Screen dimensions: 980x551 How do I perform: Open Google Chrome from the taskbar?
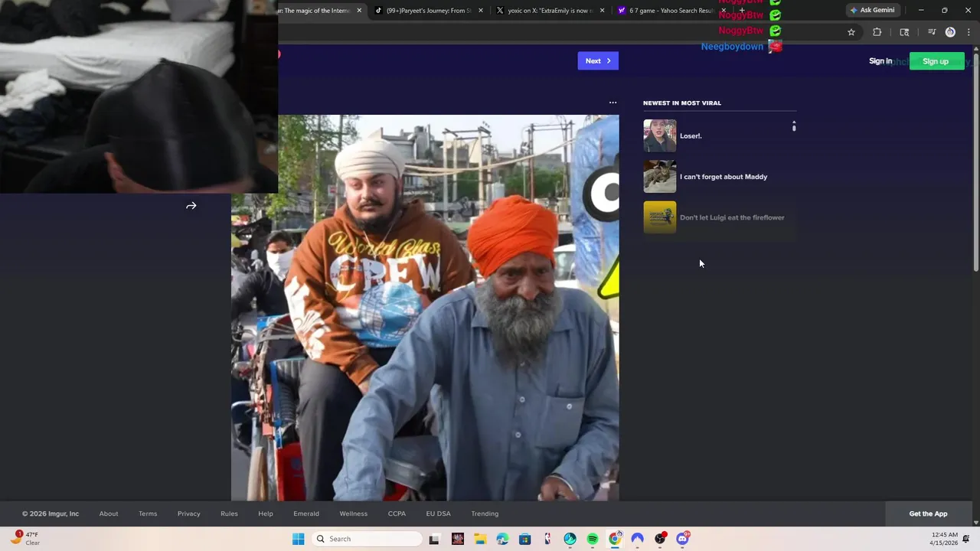click(x=615, y=539)
